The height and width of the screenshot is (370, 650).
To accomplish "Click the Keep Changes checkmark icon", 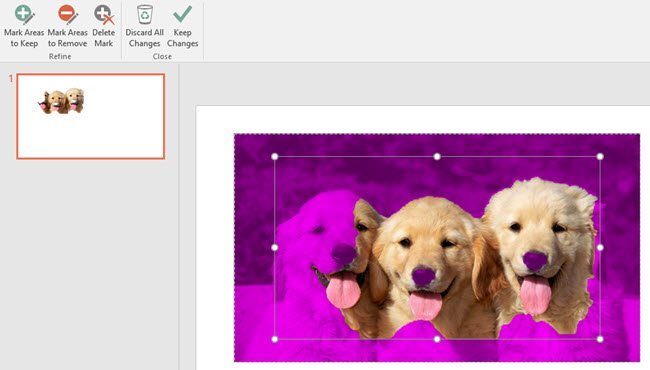I will [182, 14].
